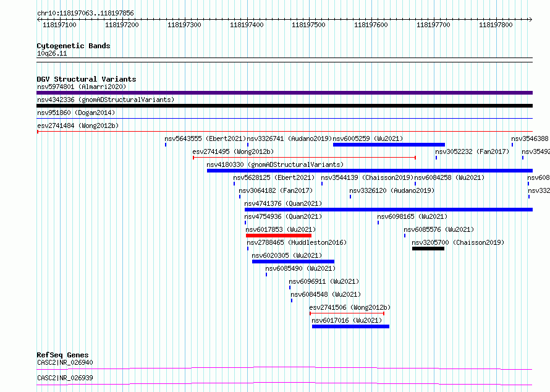The image size is (550, 392).
Task: Open esv2741495 (Wong2012b) variant label
Action: click(233, 151)
